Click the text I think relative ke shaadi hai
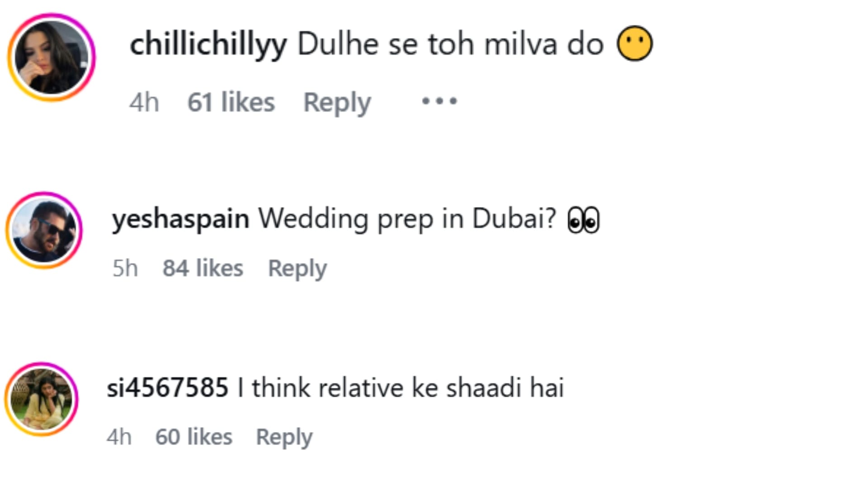The width and height of the screenshot is (868, 488). coord(401,388)
